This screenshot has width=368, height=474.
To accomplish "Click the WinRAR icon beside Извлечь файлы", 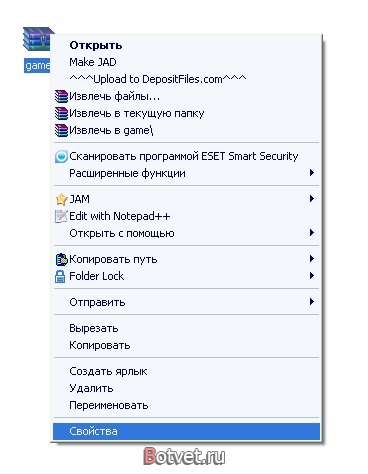I will point(61,97).
